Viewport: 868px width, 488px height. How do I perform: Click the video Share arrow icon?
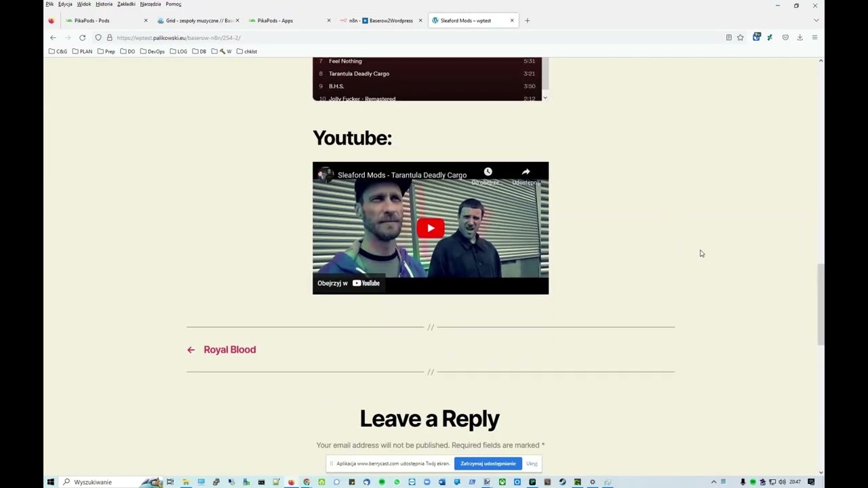point(526,172)
